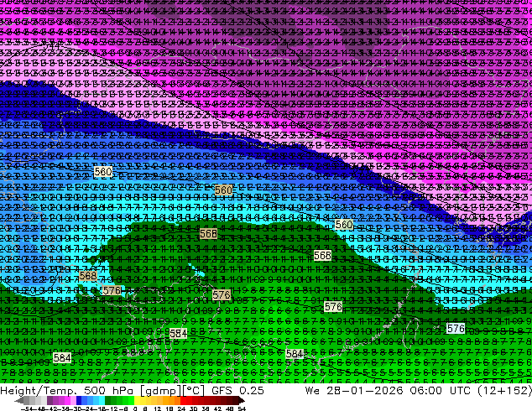Click the "12" value under the color scale
Viewport: 532px width, 411px height.
coord(158,408)
